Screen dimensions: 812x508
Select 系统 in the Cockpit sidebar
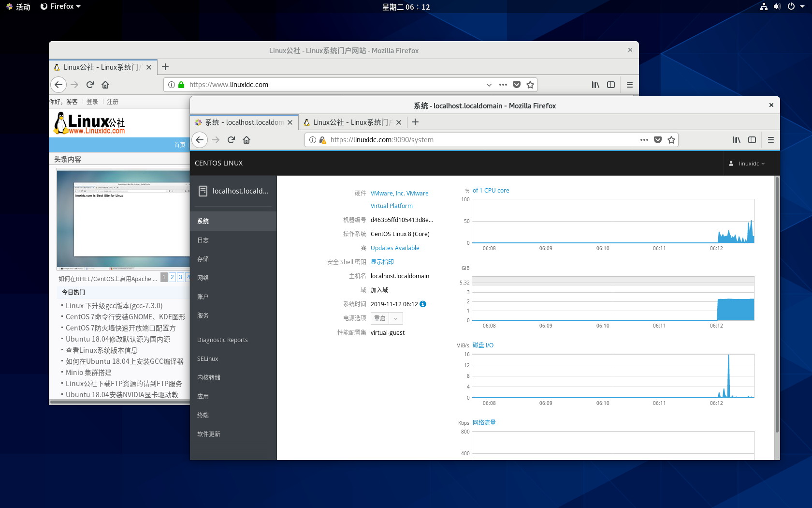233,221
